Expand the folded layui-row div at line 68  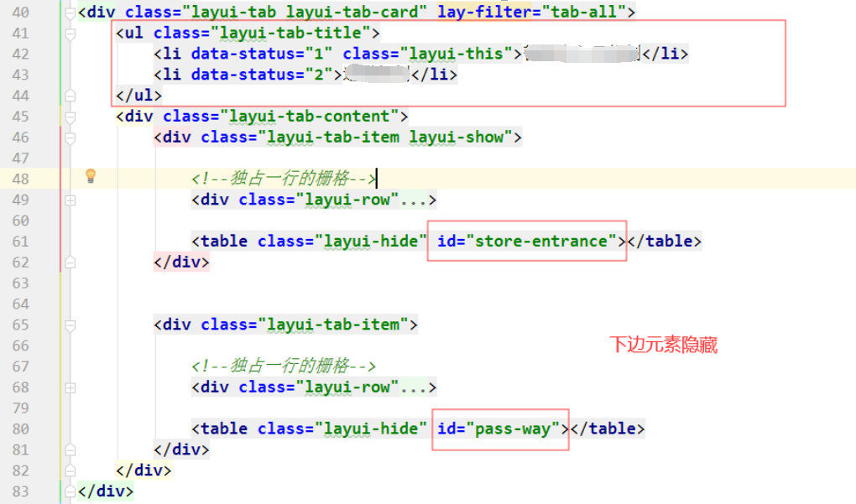click(70, 388)
